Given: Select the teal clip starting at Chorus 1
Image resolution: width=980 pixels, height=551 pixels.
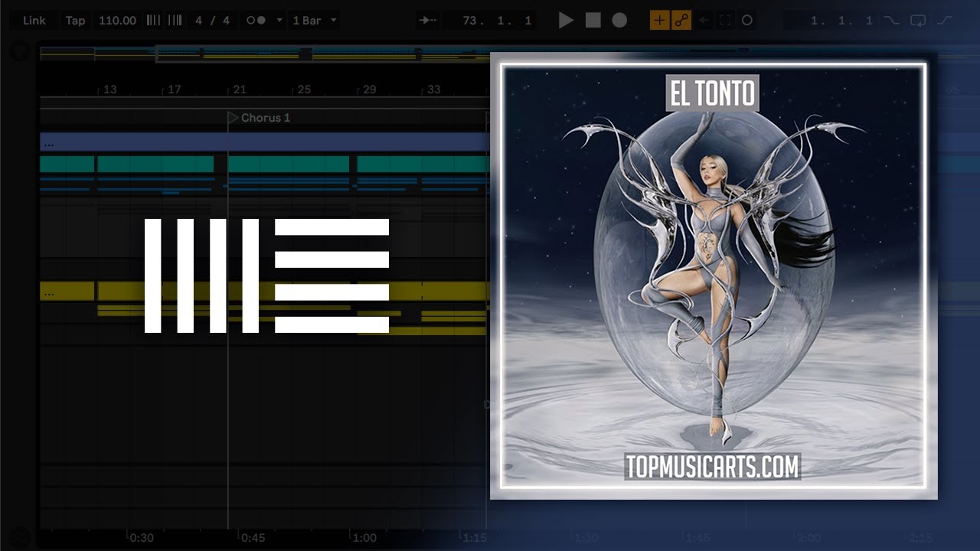Looking at the screenshot, I should (x=288, y=164).
